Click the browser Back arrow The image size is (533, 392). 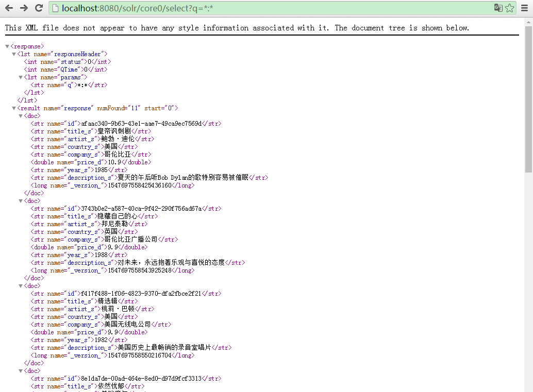coord(9,8)
